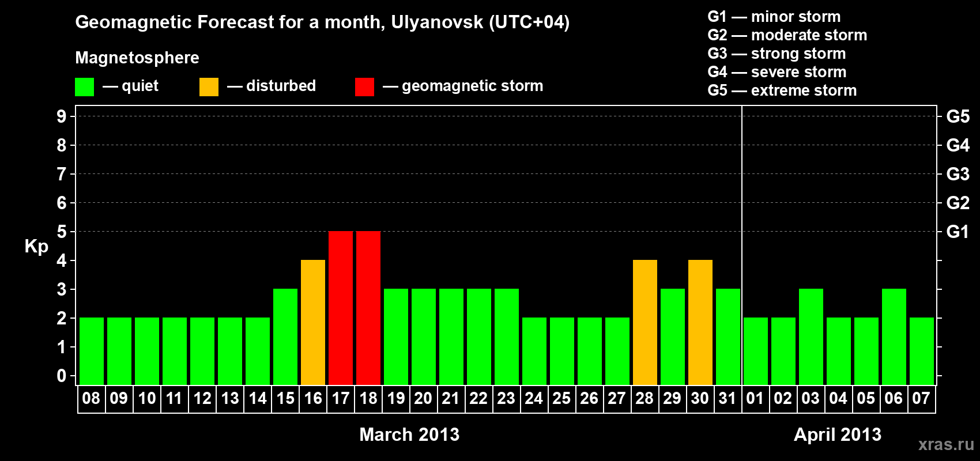This screenshot has width=980, height=461.
Task: Click the red storm bar for March 17
Action: click(341, 308)
